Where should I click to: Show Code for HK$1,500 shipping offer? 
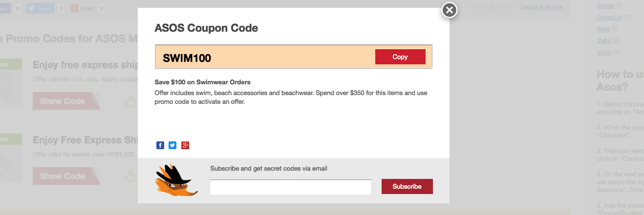(66, 176)
